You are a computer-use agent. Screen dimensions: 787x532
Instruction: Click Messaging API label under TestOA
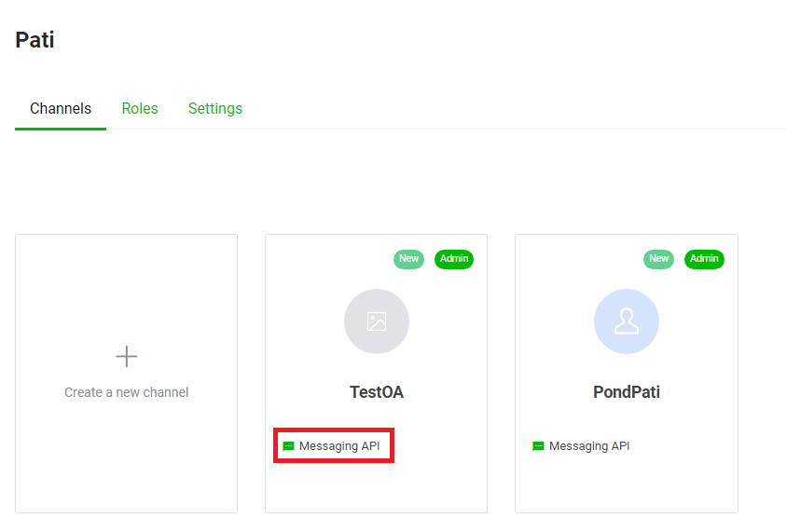pyautogui.click(x=339, y=446)
